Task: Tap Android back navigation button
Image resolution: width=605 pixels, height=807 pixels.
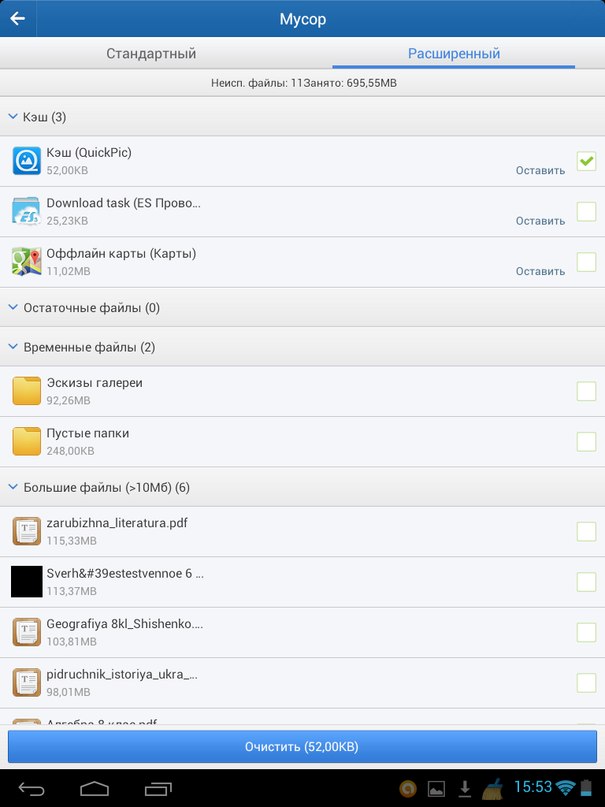Action: click(32, 788)
